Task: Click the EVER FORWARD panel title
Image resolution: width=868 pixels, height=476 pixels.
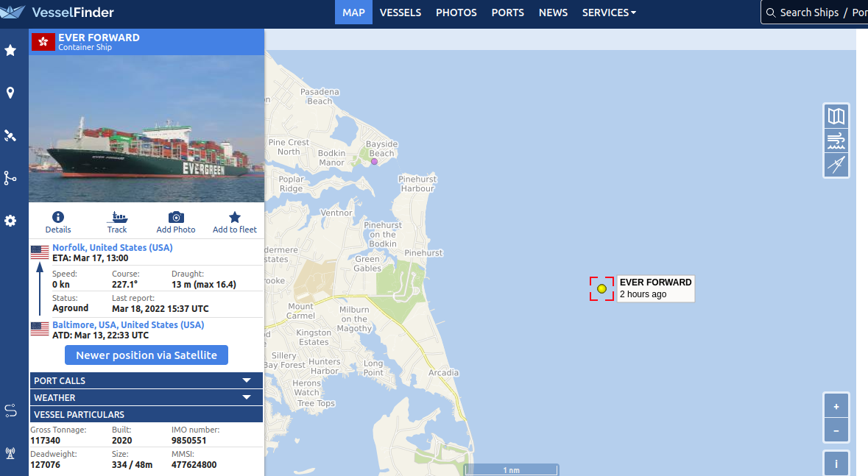Action: [99, 38]
